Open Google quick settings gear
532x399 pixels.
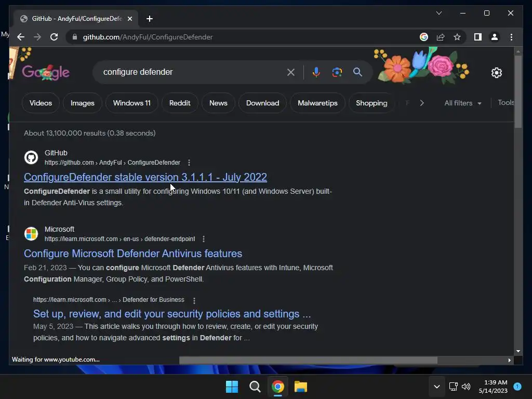(x=496, y=73)
